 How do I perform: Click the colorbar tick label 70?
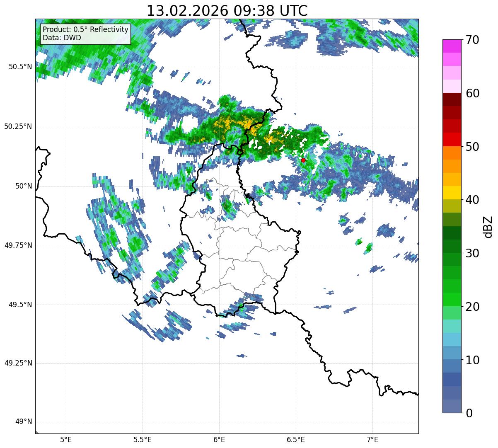(x=472, y=40)
